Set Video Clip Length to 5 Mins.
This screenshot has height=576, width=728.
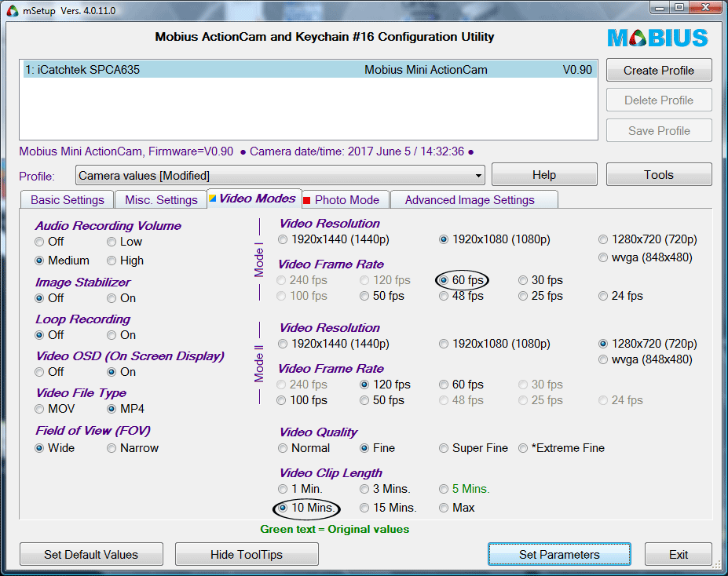click(x=464, y=489)
